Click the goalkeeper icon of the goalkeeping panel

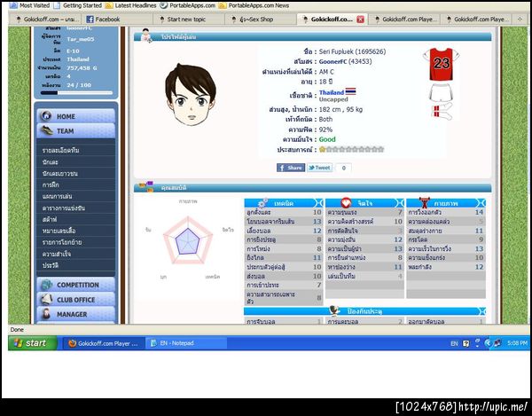click(x=334, y=310)
